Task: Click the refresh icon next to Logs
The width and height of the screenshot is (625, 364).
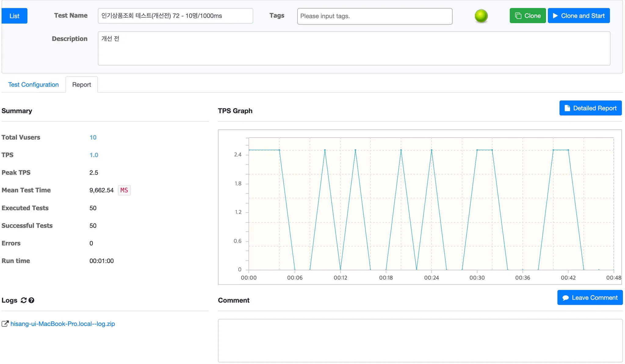Action: 23,300
